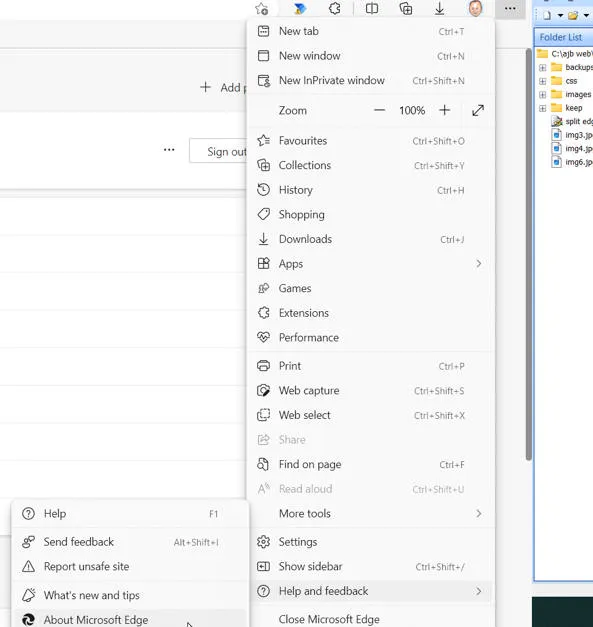Open Help in the submenu
Screen dimensions: 593x627
[x=130, y=514]
